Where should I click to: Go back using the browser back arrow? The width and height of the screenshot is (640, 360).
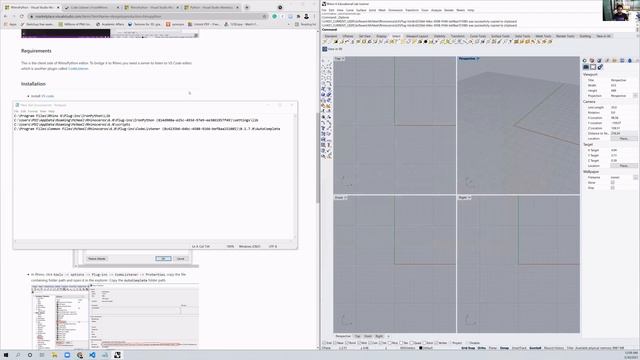coord(5,16)
